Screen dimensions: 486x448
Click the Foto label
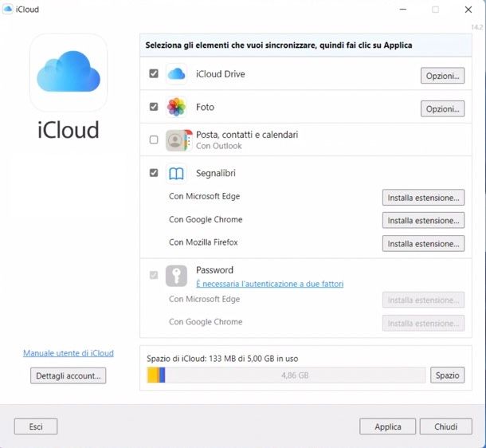click(205, 108)
